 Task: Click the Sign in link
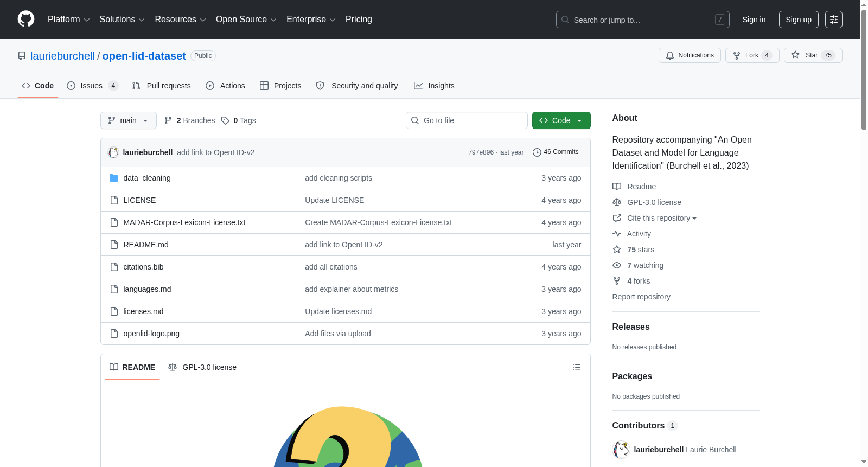pos(754,20)
